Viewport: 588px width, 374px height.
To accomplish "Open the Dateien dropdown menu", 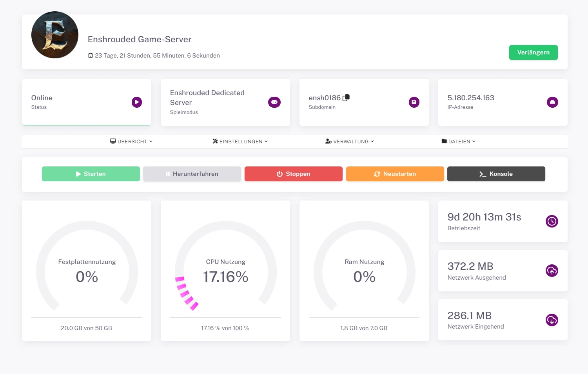I will tap(458, 141).
